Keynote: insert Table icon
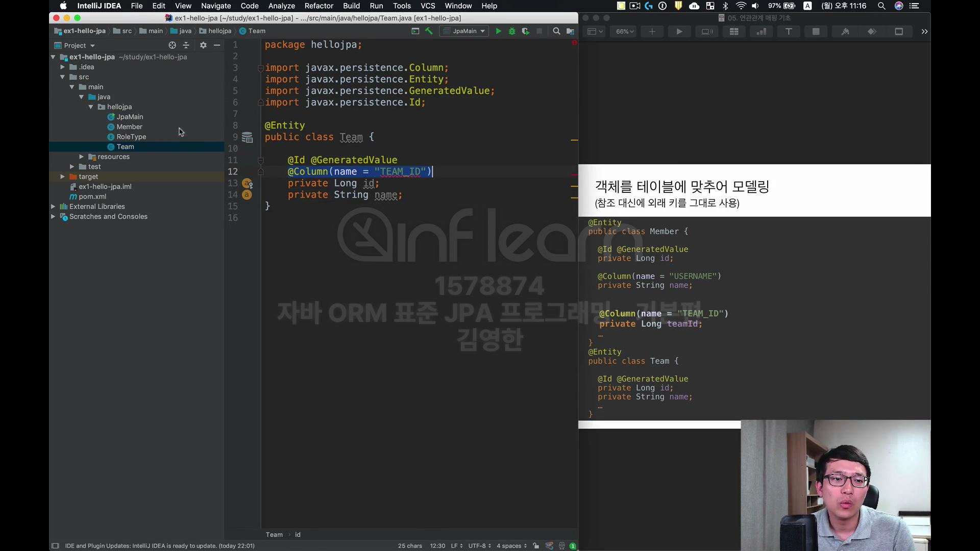980x551 pixels. 734,32
